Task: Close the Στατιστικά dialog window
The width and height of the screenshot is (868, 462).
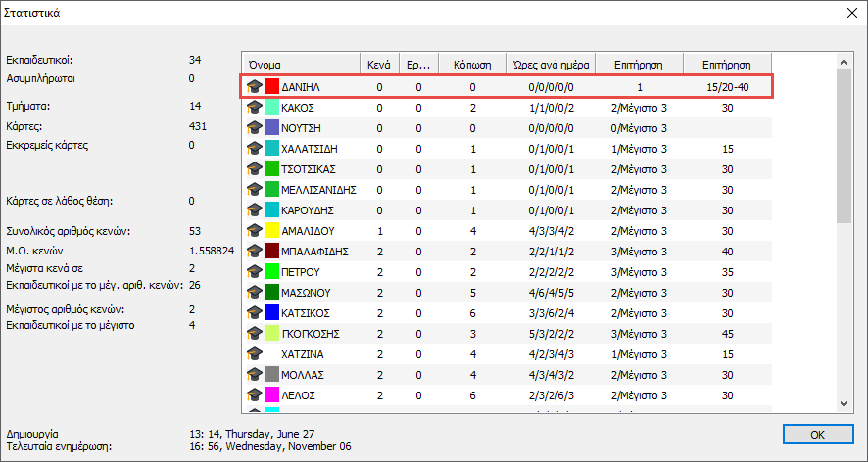Action: tap(848, 13)
